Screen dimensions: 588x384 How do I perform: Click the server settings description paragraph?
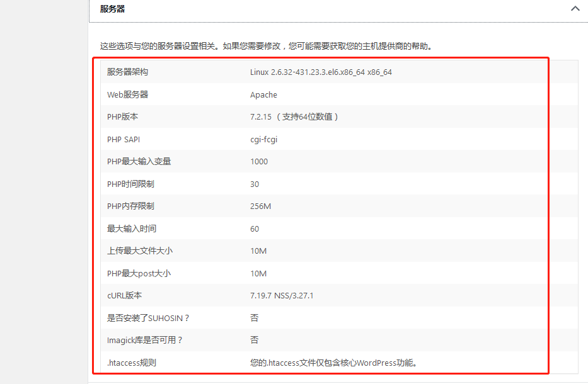coord(267,46)
